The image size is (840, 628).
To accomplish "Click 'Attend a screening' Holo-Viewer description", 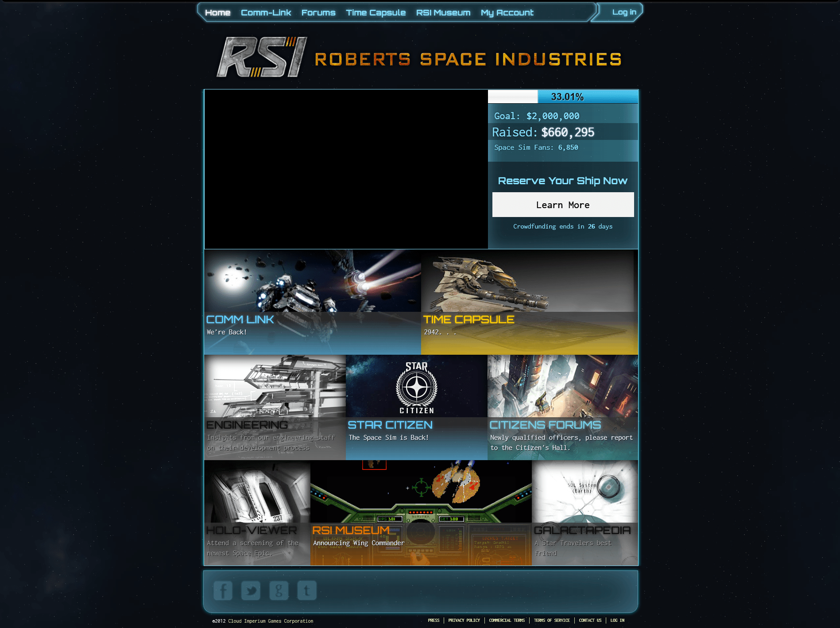I will click(x=253, y=548).
